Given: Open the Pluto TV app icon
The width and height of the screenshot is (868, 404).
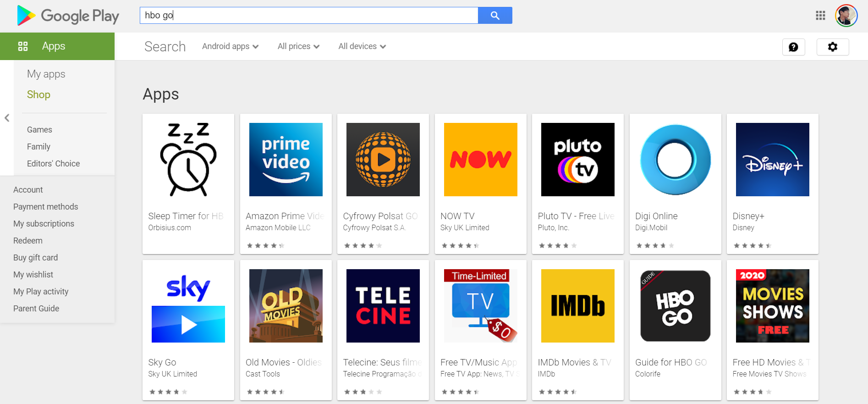Looking at the screenshot, I should pyautogui.click(x=578, y=160).
